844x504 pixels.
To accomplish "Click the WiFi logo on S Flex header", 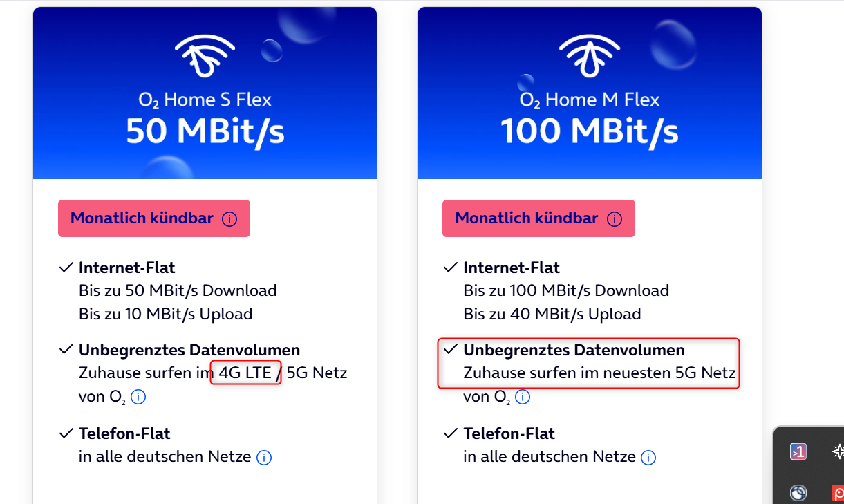I will click(204, 53).
